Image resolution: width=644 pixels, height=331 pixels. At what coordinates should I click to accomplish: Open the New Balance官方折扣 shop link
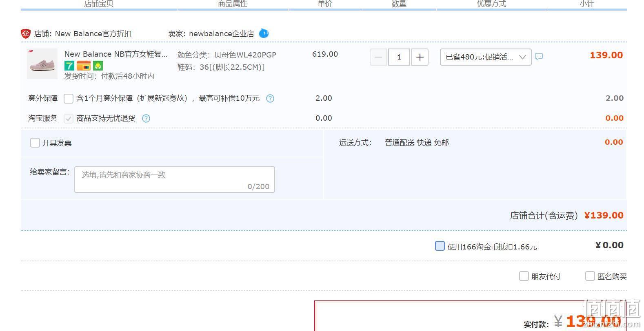(93, 33)
